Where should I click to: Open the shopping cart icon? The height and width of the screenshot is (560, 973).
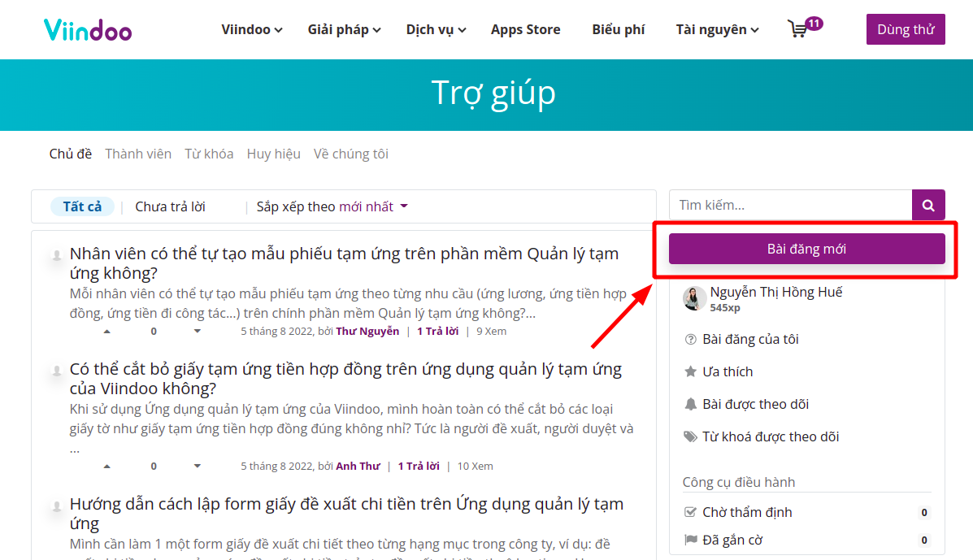click(797, 29)
